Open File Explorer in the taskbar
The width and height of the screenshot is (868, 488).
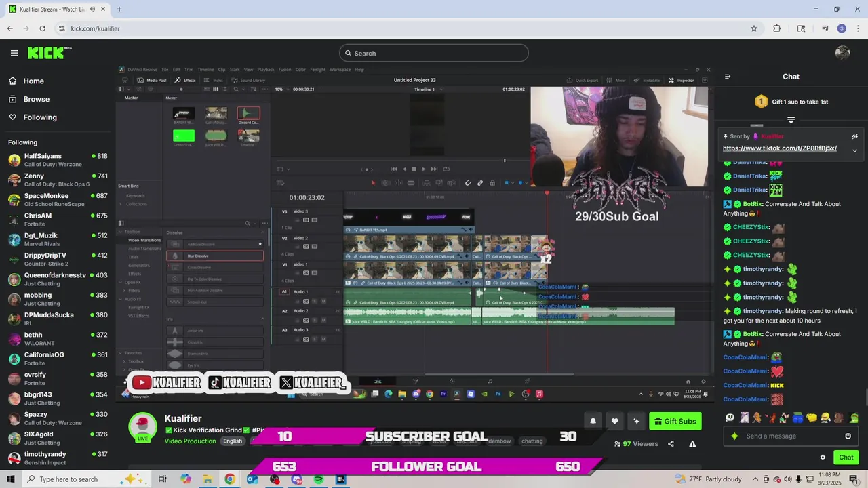(208, 479)
